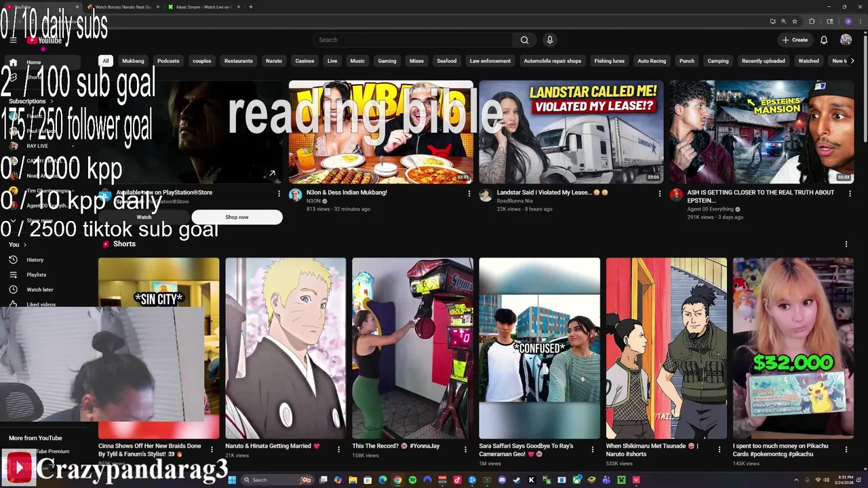Open the Shikamaru Met Tsunade short thumbnail
Image resolution: width=868 pixels, height=488 pixels.
coord(667,348)
